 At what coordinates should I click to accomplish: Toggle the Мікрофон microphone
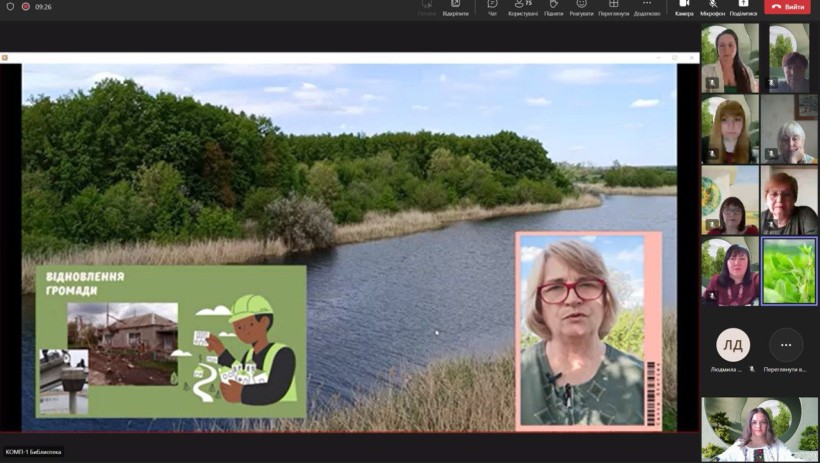(712, 8)
